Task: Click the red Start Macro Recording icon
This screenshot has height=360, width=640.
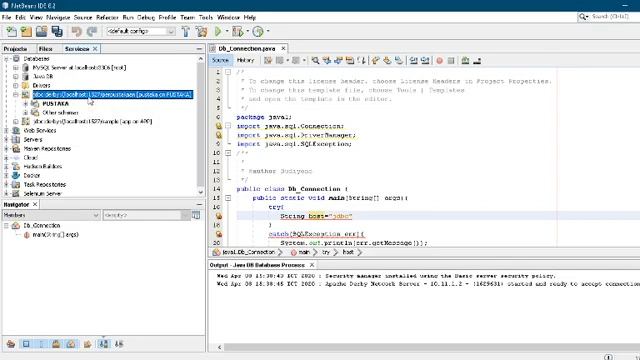Action: (440, 60)
